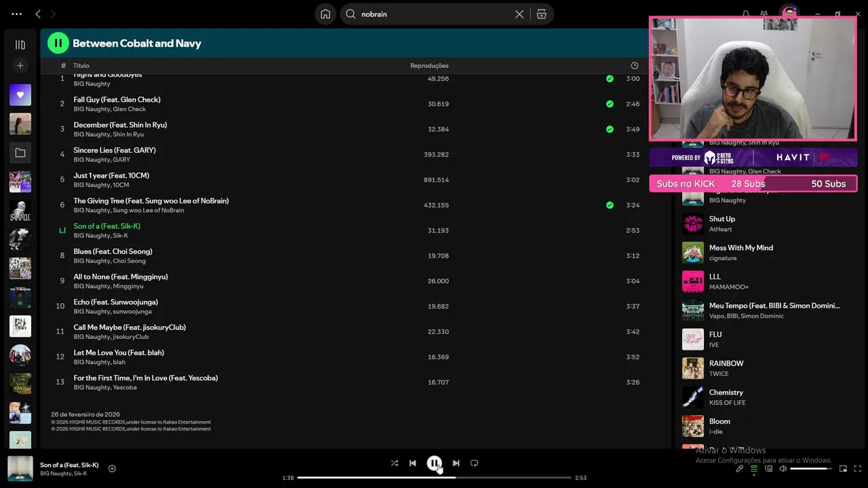The height and width of the screenshot is (488, 868).
Task: Select Call Me Maybe (Feat. jisokuryClub) track
Action: point(130,327)
